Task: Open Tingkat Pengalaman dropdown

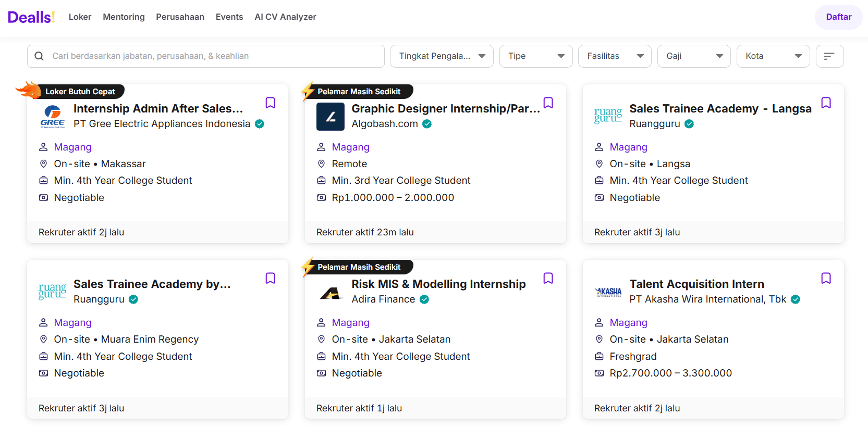Action: (442, 56)
